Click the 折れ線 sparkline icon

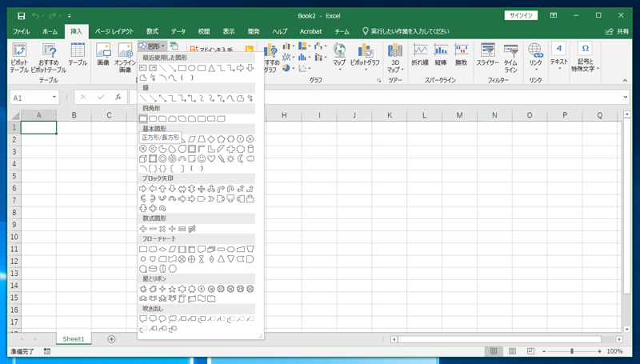[x=420, y=54]
